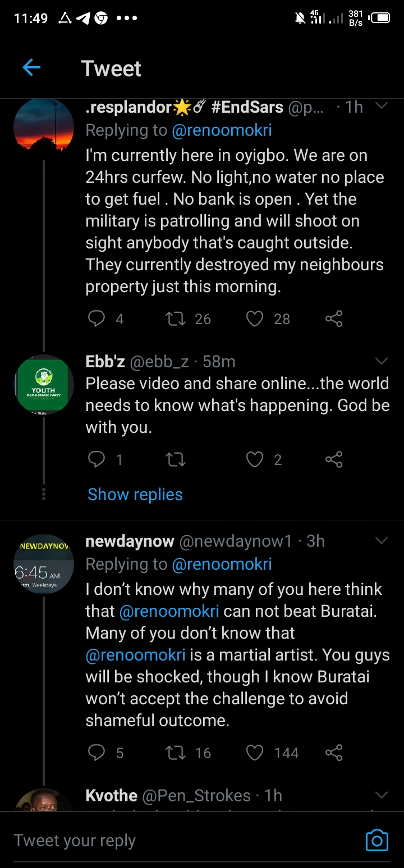Open newdaynow profile picture

[x=44, y=564]
